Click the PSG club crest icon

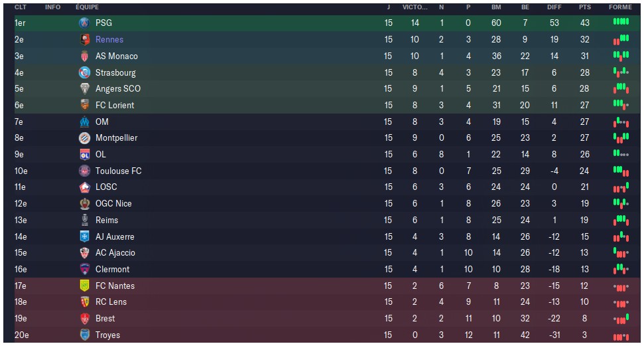click(84, 23)
